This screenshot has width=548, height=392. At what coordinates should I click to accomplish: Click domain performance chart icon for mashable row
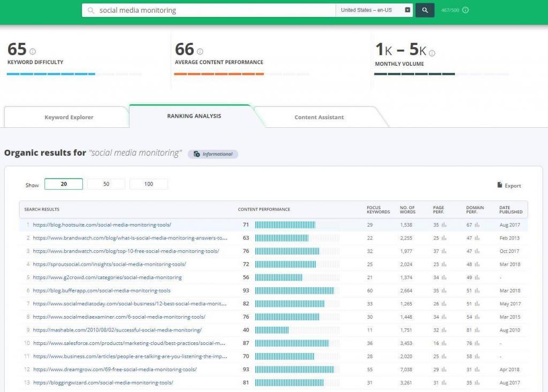coord(477,330)
